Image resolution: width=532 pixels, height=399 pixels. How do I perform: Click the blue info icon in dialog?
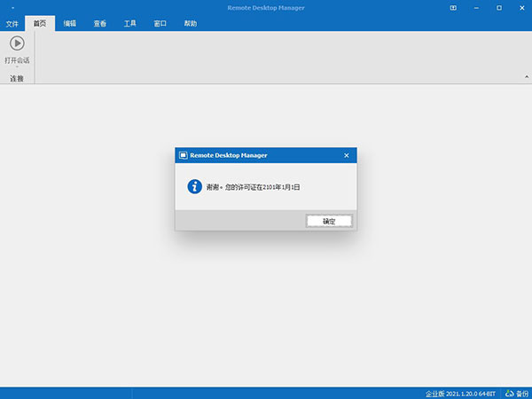195,186
